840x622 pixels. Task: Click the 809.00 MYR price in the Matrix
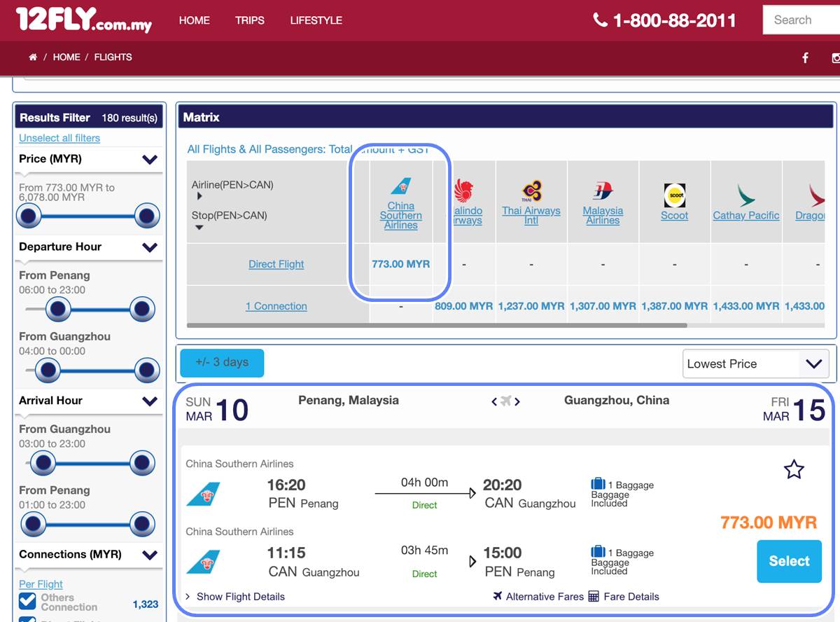[x=464, y=306]
